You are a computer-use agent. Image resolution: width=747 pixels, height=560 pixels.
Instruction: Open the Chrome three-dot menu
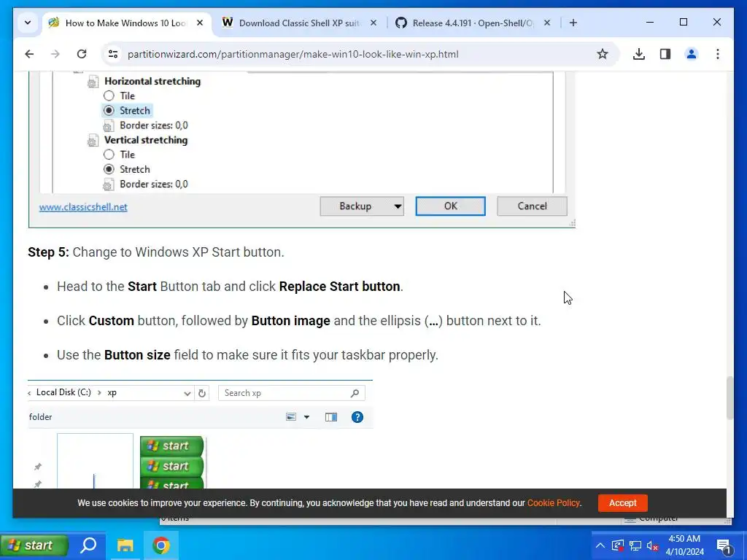(718, 54)
